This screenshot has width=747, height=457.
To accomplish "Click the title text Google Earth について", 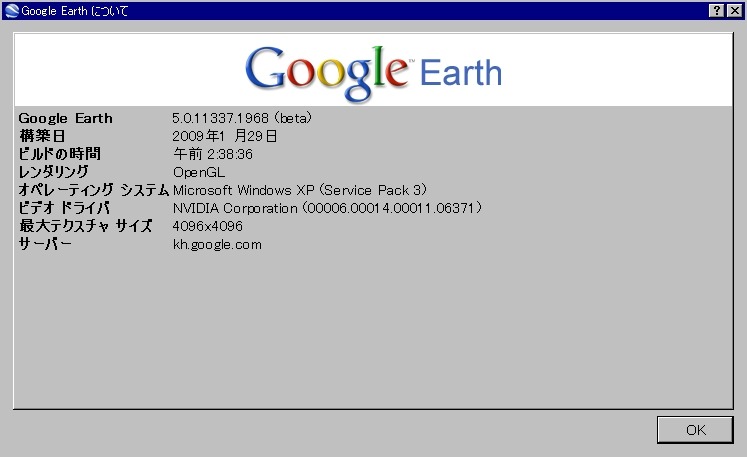I will coord(75,10).
